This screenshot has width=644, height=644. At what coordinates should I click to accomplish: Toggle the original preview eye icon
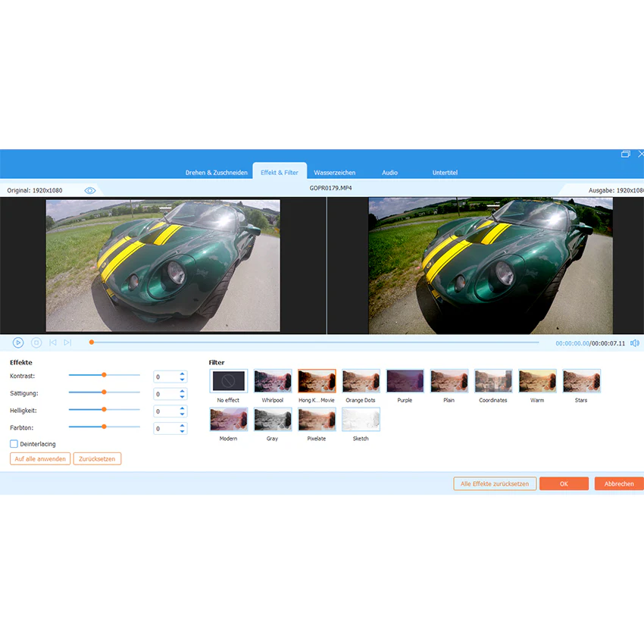(90, 191)
